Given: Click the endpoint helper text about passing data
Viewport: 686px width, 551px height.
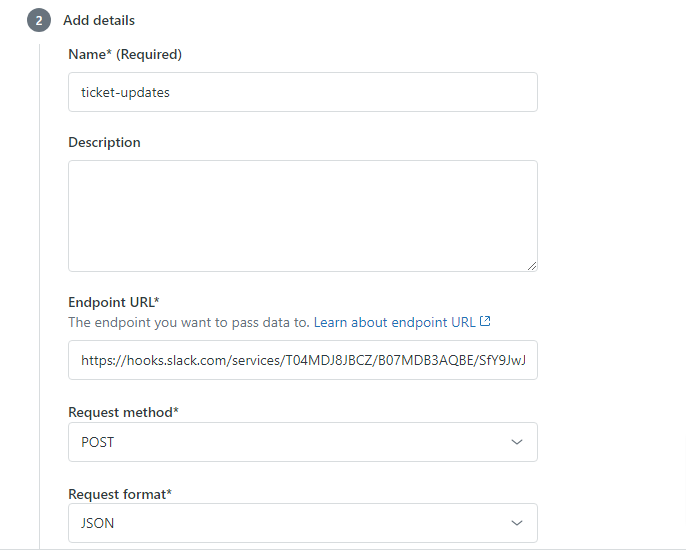Looking at the screenshot, I should (x=189, y=322).
